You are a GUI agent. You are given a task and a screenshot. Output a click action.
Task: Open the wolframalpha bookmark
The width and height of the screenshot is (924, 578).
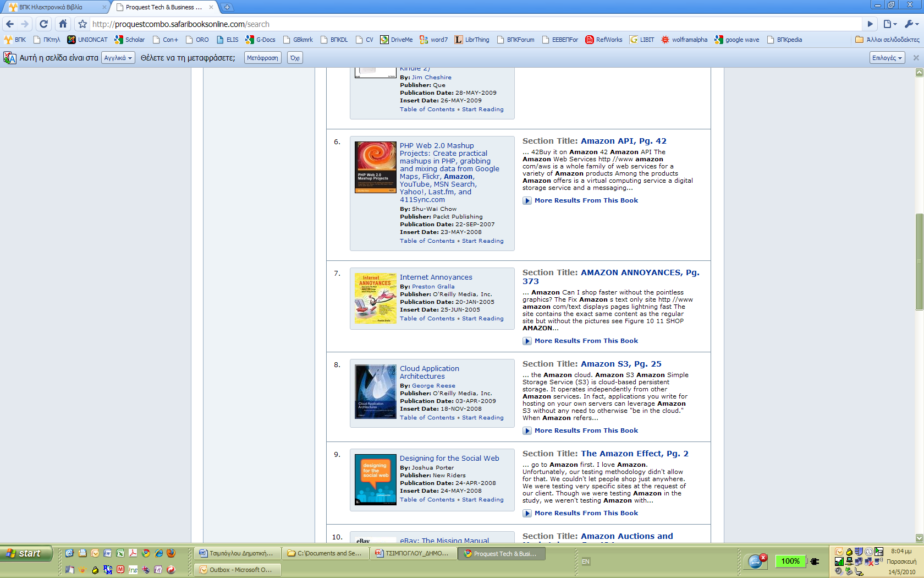(684, 40)
